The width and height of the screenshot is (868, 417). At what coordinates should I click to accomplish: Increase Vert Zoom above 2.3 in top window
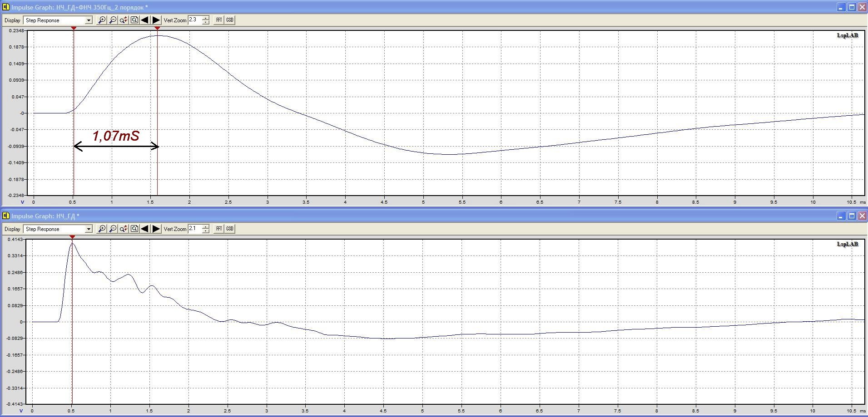[x=206, y=18]
